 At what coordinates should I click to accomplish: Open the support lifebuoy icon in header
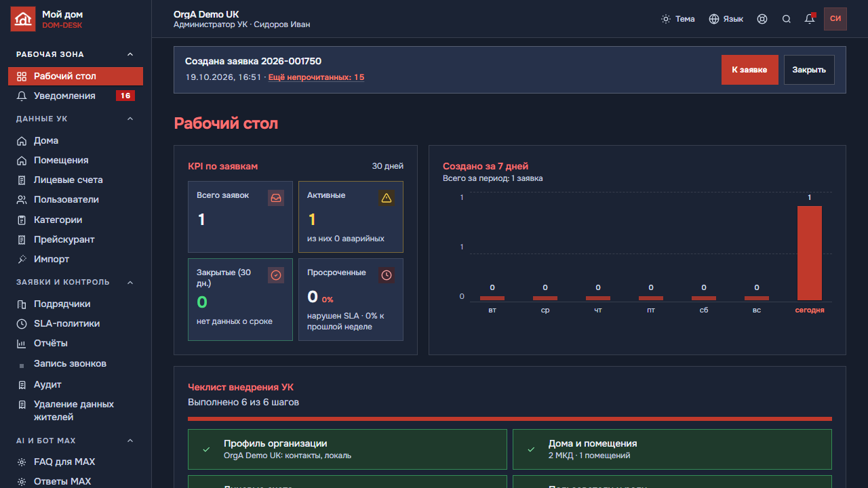762,19
